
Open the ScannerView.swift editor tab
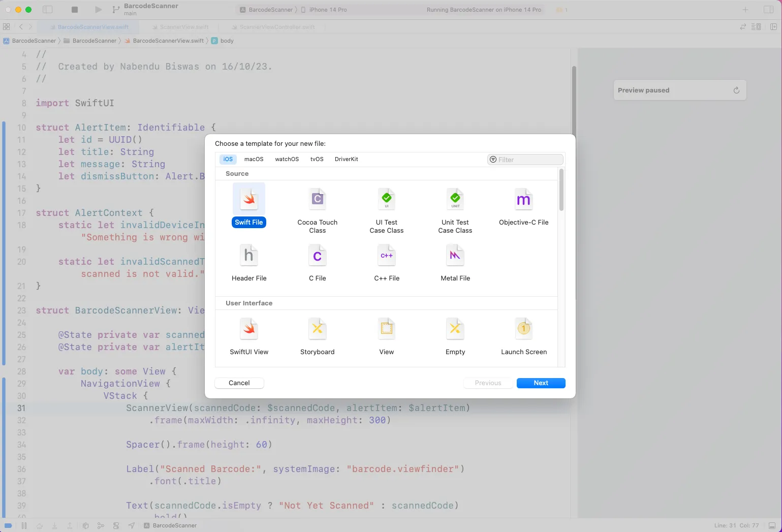(x=180, y=27)
